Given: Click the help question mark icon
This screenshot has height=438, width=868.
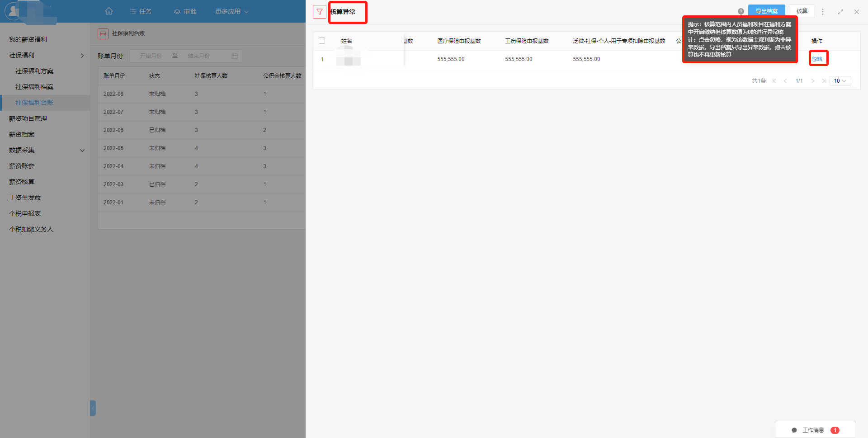Looking at the screenshot, I should click(741, 12).
